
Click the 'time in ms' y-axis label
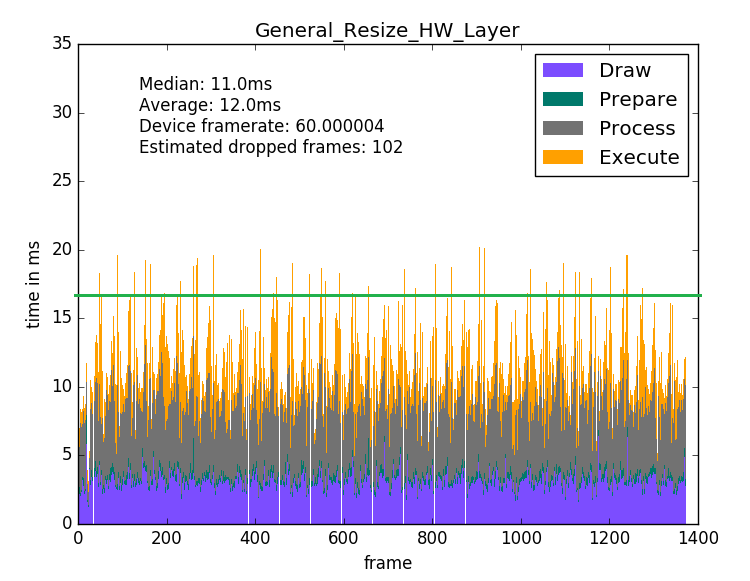click(x=34, y=284)
